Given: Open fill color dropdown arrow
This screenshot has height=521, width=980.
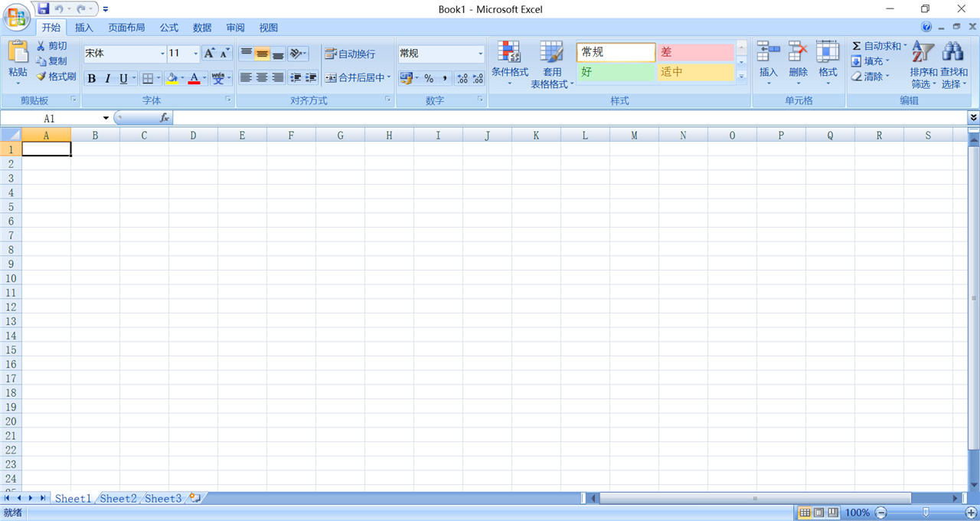Looking at the screenshot, I should (182, 78).
